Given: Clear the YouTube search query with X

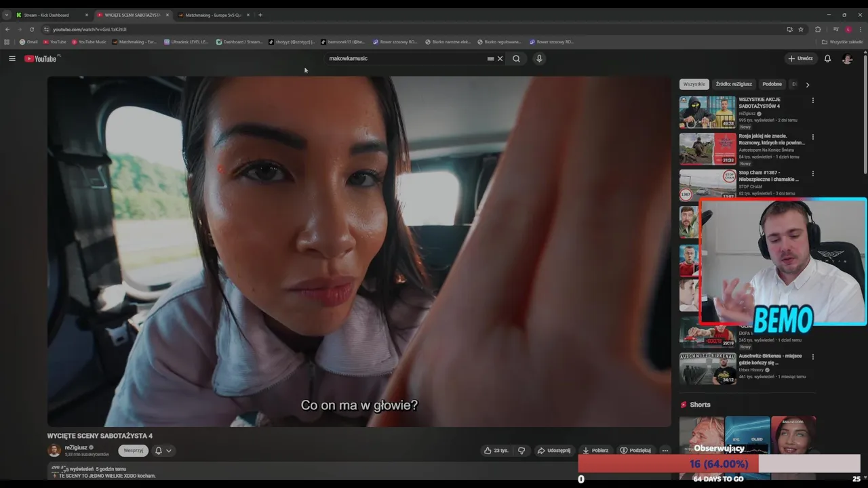Looking at the screenshot, I should point(500,58).
